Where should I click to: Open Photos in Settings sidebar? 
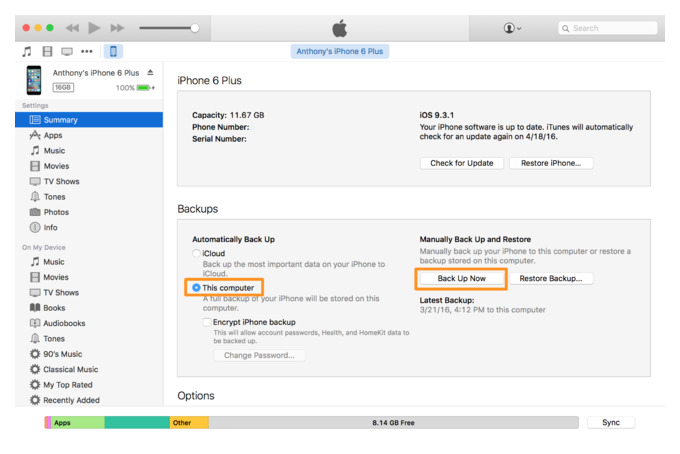pos(89,212)
